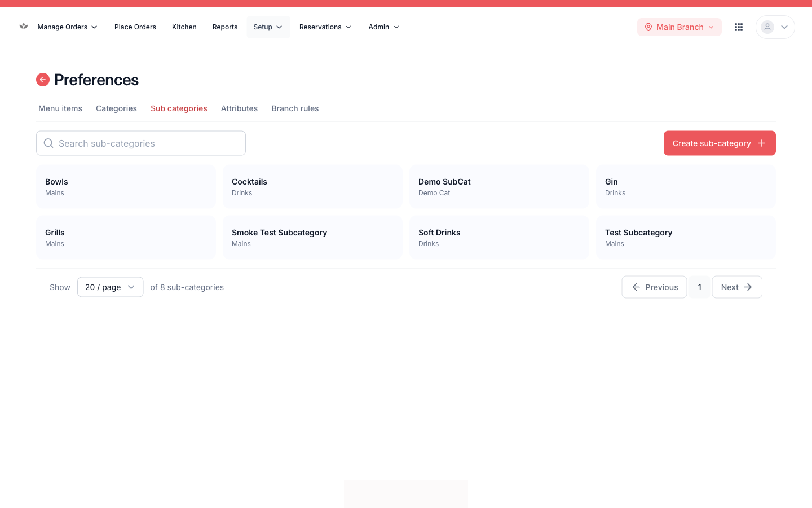
Task: Open the Soft Drinks card
Action: point(499,238)
